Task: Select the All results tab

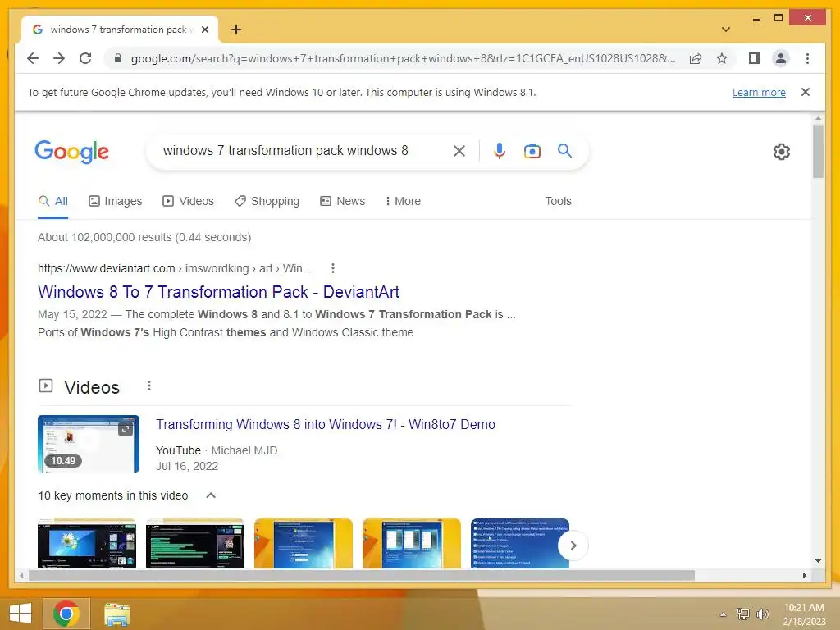Action: 53,202
